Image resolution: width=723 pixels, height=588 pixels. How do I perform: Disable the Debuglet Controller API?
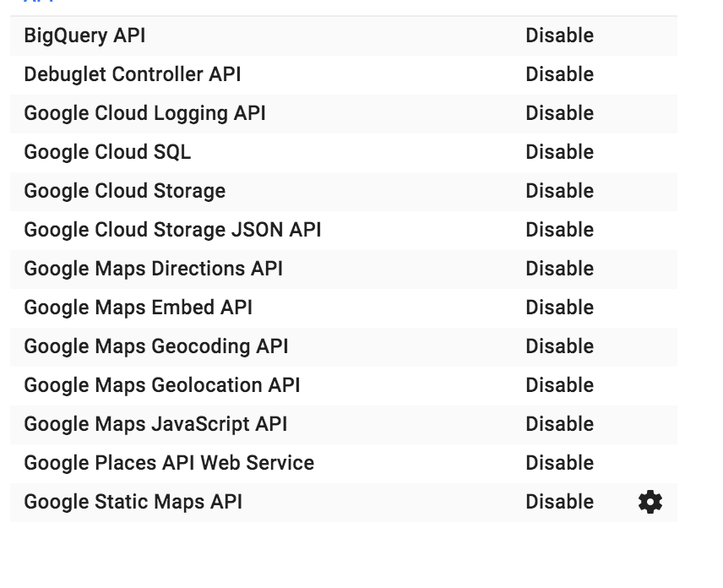560,74
